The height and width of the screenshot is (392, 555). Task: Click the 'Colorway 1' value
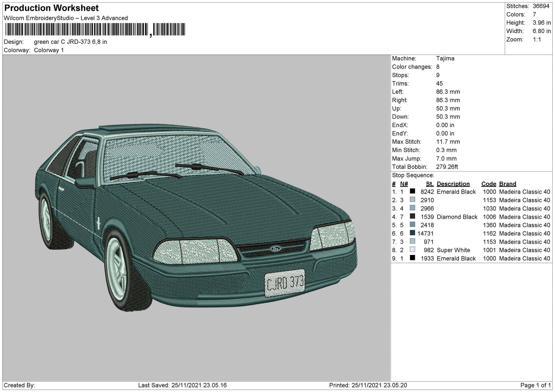tap(49, 50)
